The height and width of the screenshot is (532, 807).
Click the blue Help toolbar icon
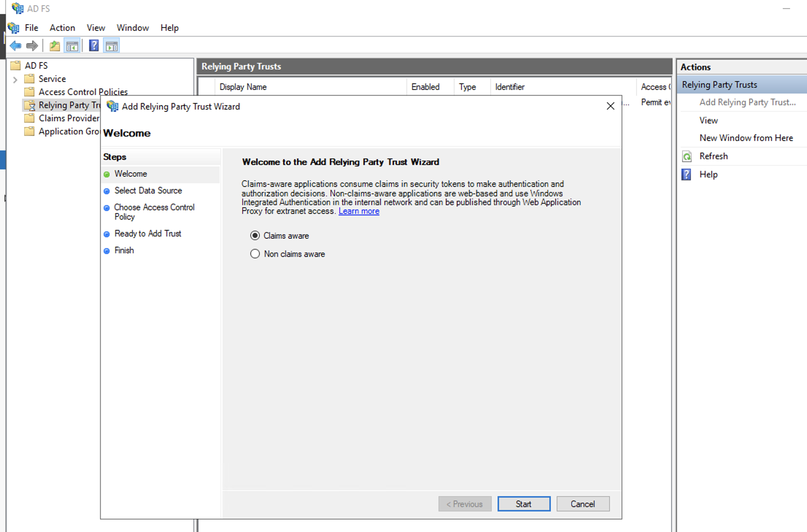click(x=94, y=46)
